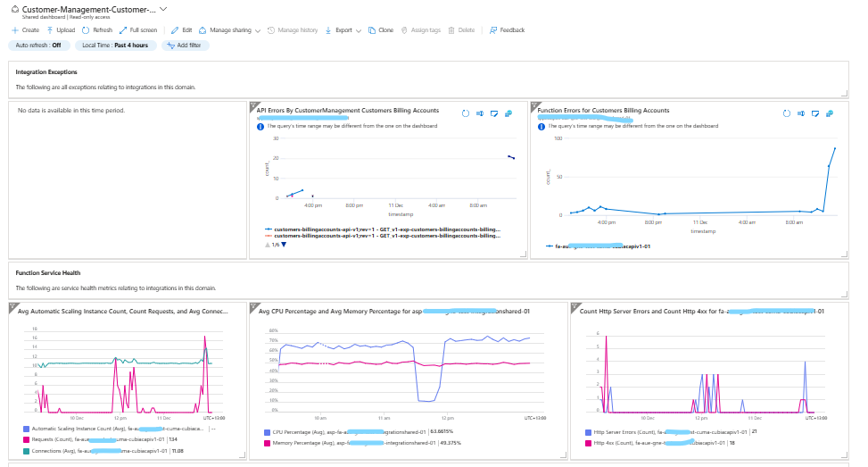Screen dimensions: 868x467
Task: Refresh the whole dashboard from the toolbar
Action: point(97,30)
